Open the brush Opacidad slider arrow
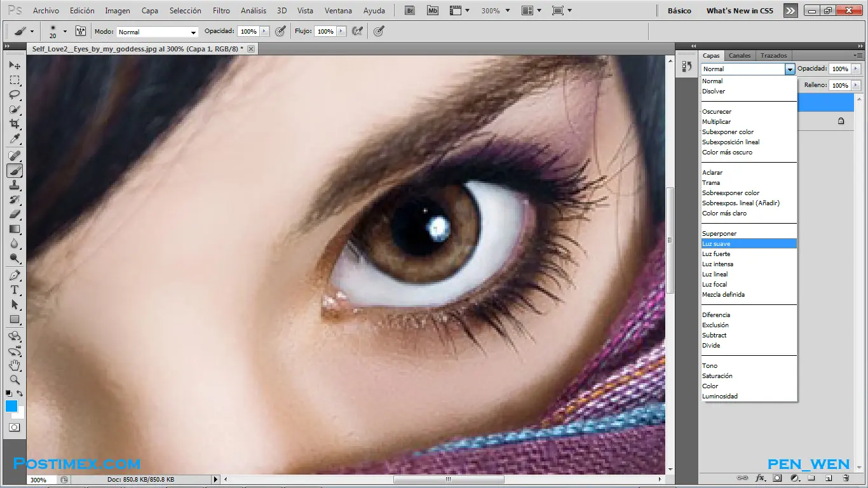Screen dimensions: 868x488 click(x=265, y=31)
